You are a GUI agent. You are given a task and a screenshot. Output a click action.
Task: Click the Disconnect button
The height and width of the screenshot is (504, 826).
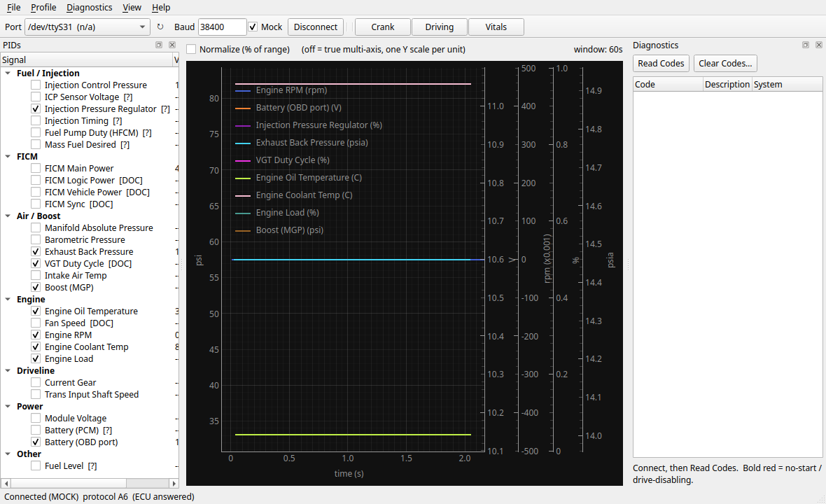pos(316,27)
